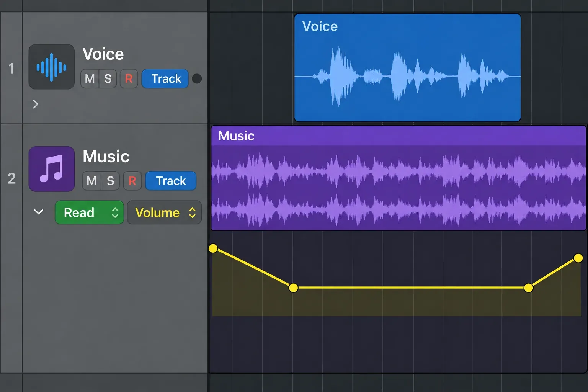Screen dimensions: 588x392
Task: Click the Music track name label
Action: [x=106, y=156]
